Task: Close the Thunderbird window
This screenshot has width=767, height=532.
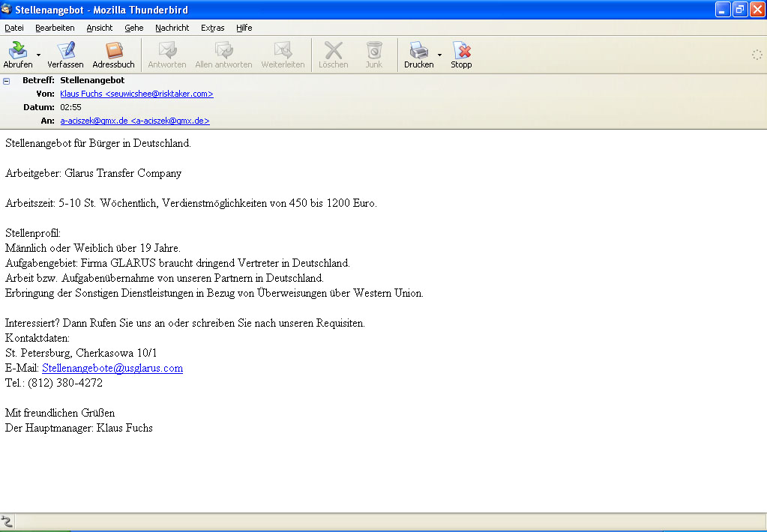Action: 757,9
